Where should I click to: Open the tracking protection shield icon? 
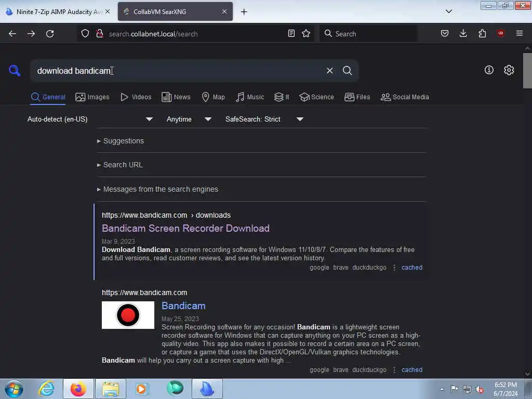pos(85,33)
